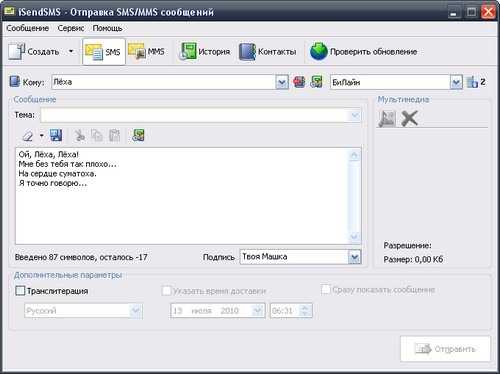Click the 'Введено 87 символов' counter text
This screenshot has height=374, width=500.
coord(81,257)
